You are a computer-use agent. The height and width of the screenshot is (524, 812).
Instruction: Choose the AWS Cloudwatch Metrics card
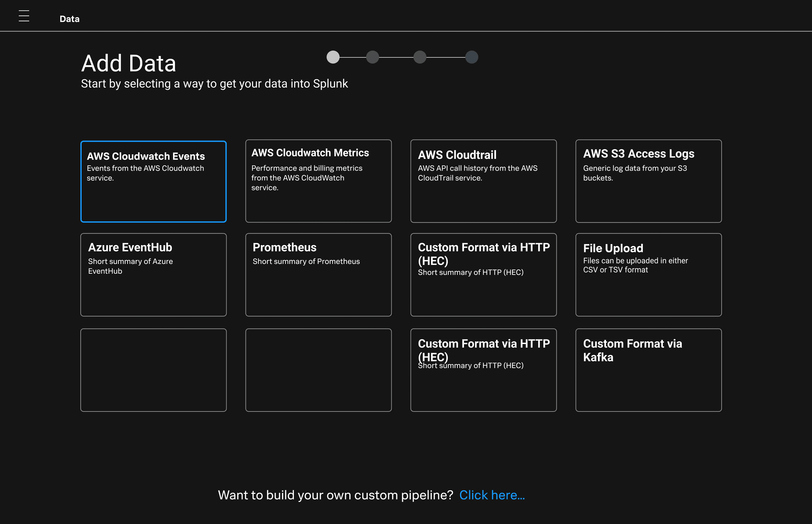(318, 181)
